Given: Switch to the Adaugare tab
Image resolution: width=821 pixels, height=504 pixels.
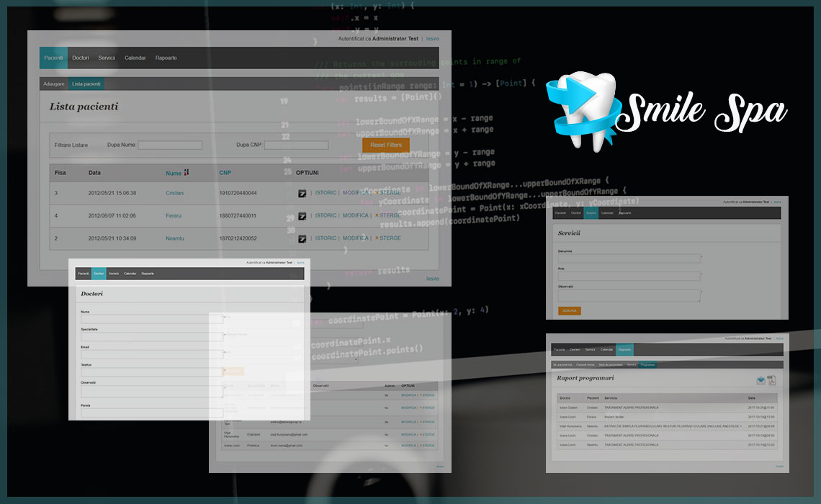Looking at the screenshot, I should click(x=54, y=84).
